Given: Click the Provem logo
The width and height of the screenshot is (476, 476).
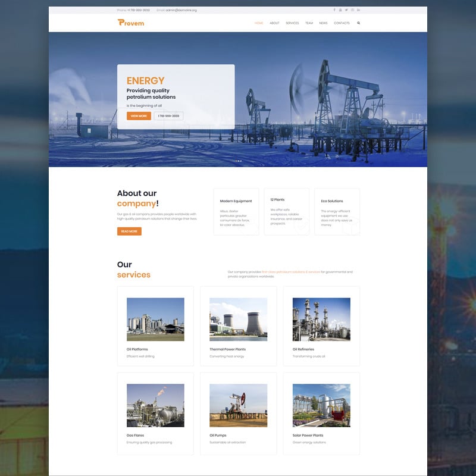Looking at the screenshot, I should coord(131,23).
